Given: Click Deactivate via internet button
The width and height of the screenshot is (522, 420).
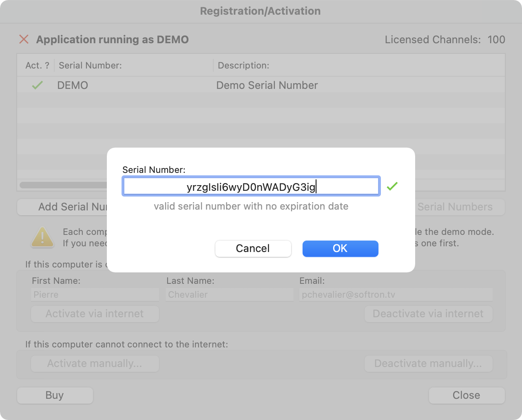Looking at the screenshot, I should point(429,314).
